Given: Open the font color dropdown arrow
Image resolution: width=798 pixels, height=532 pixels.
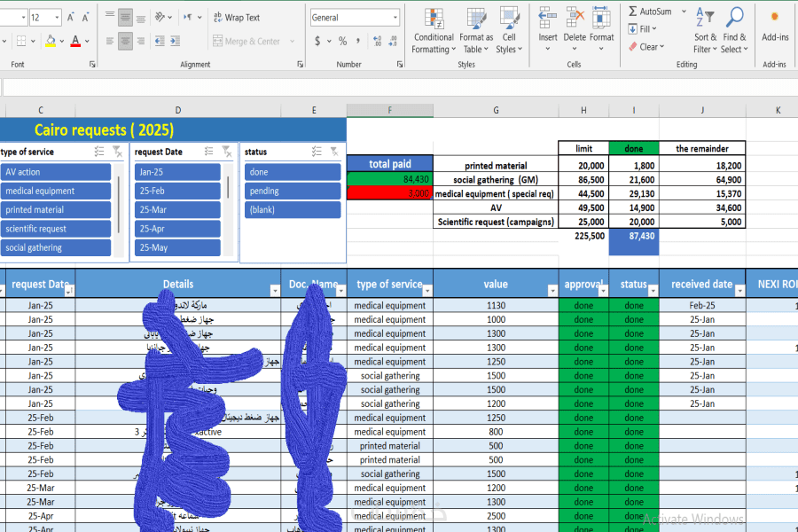Looking at the screenshot, I should [88, 42].
